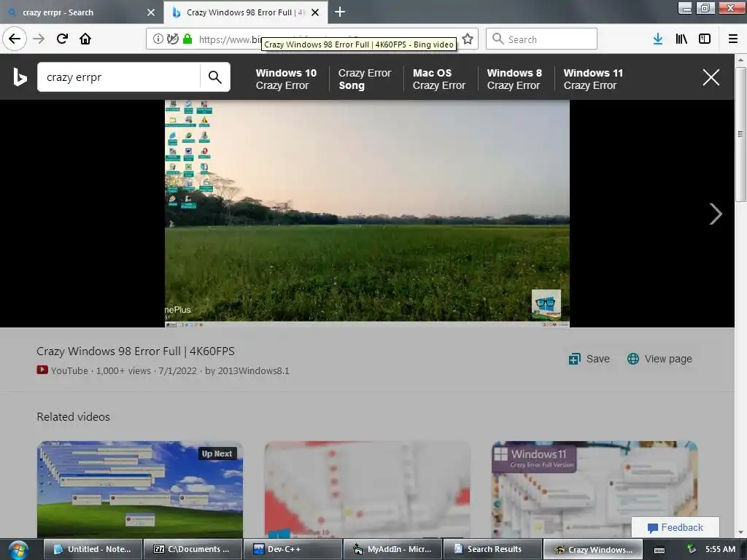Close the Bing video viewer with X

coord(711,77)
